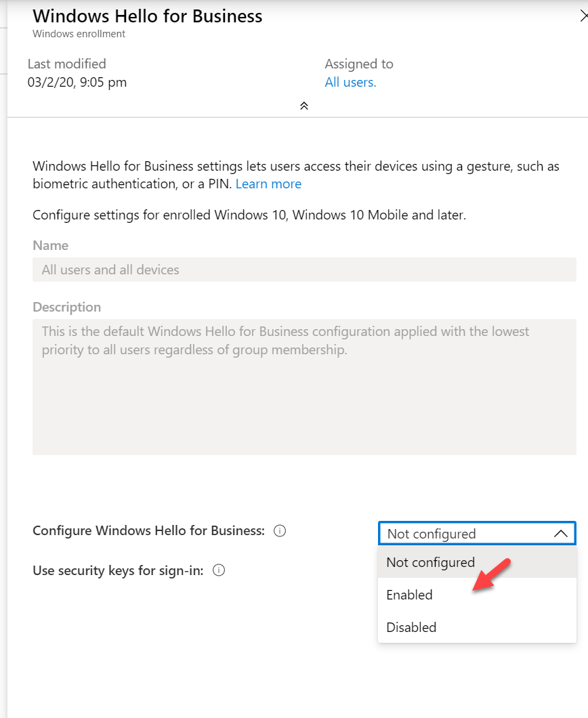
Task: Click the Assigned to heading
Action: point(359,64)
